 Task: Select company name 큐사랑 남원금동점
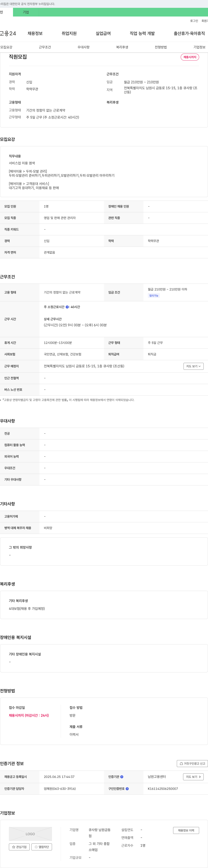(x=99, y=833)
